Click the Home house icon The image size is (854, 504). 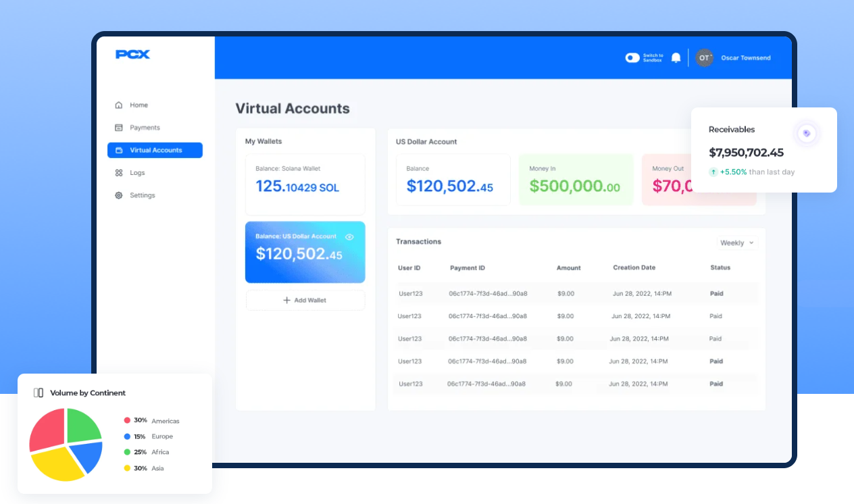(119, 105)
